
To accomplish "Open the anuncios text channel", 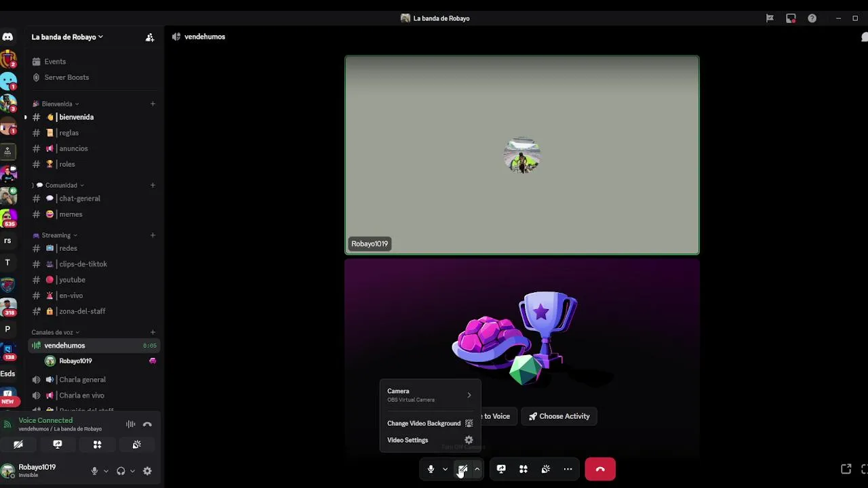I will click(x=94, y=148).
